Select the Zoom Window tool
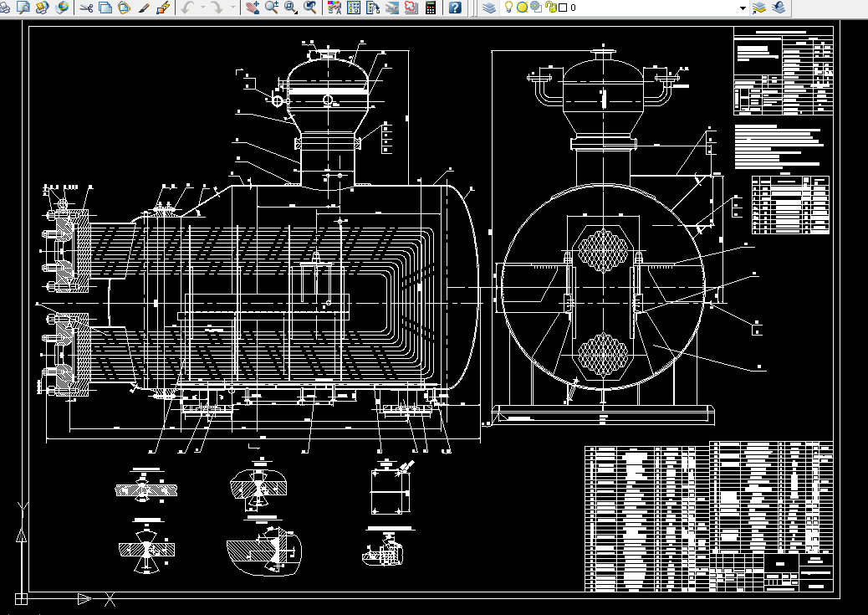The height and width of the screenshot is (615, 868). pos(291,8)
